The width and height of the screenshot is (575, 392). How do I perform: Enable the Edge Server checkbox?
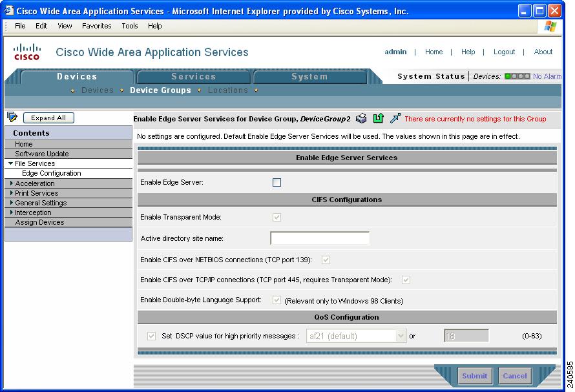pyautogui.click(x=277, y=182)
